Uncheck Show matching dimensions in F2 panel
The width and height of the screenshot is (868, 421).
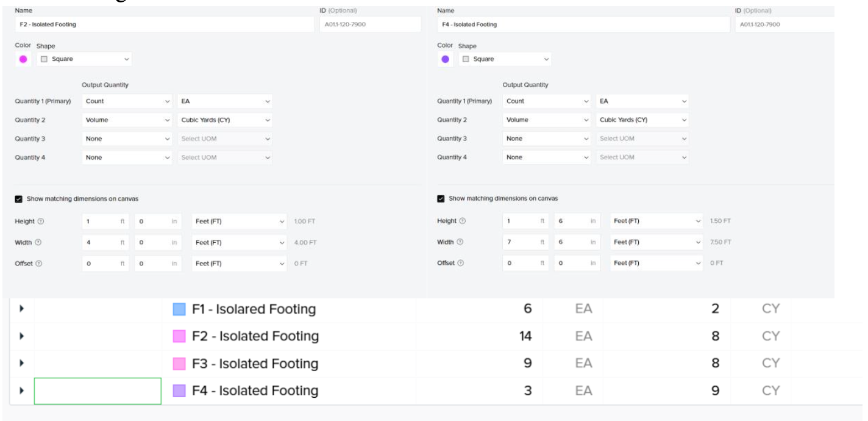(x=18, y=199)
